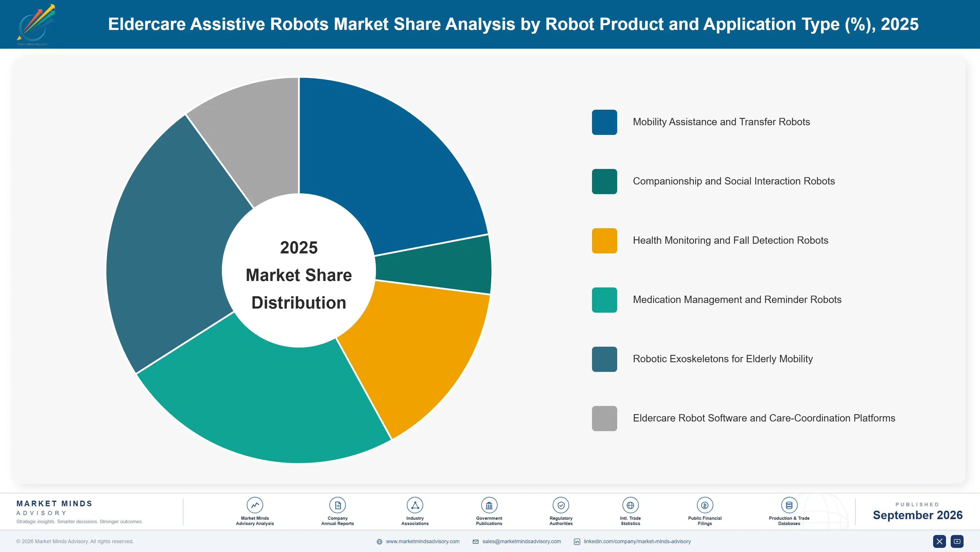Image resolution: width=980 pixels, height=552 pixels.
Task: Click the chart title text in header
Action: (x=513, y=24)
